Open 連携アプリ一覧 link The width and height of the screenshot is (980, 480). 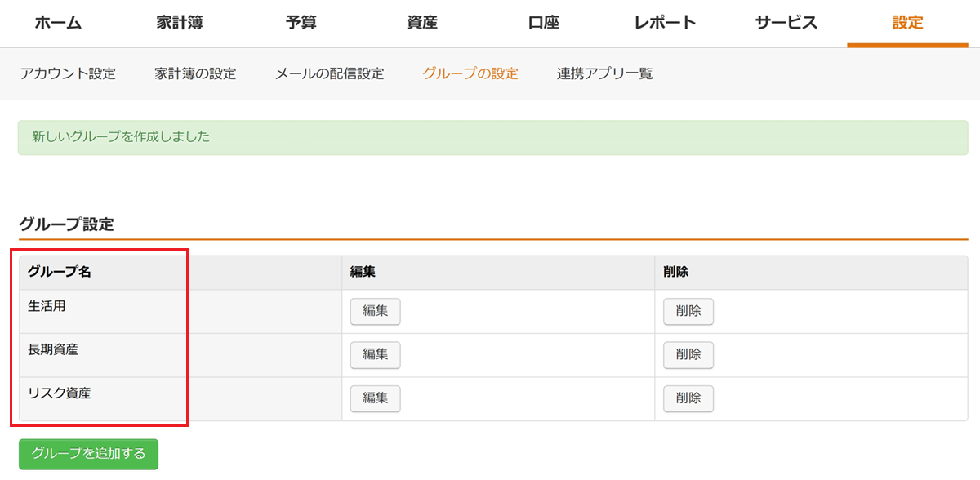pos(605,73)
